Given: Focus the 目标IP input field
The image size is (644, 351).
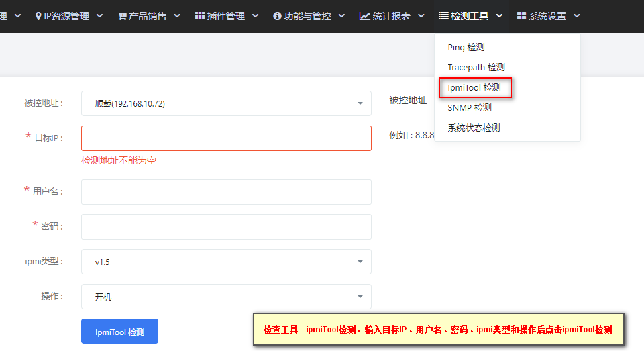Looking at the screenshot, I should [x=226, y=138].
